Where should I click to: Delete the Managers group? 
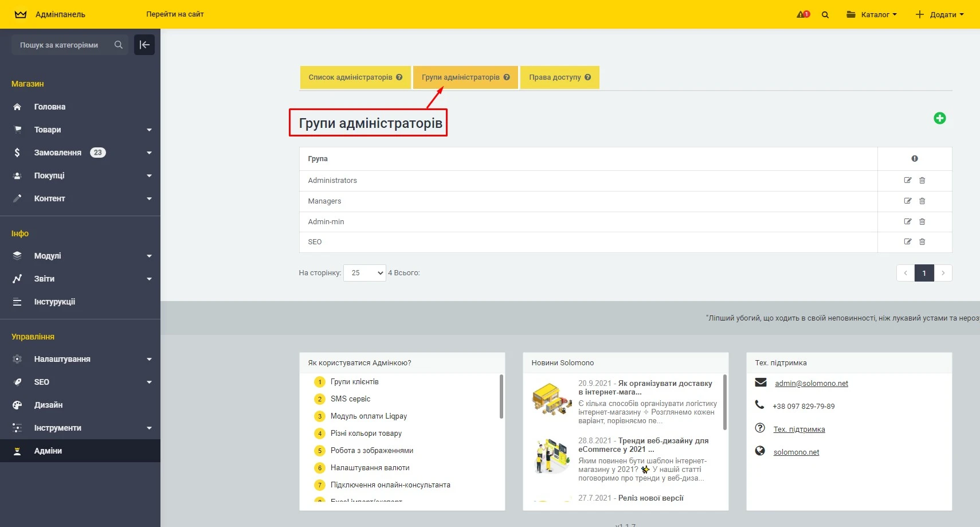922,201
